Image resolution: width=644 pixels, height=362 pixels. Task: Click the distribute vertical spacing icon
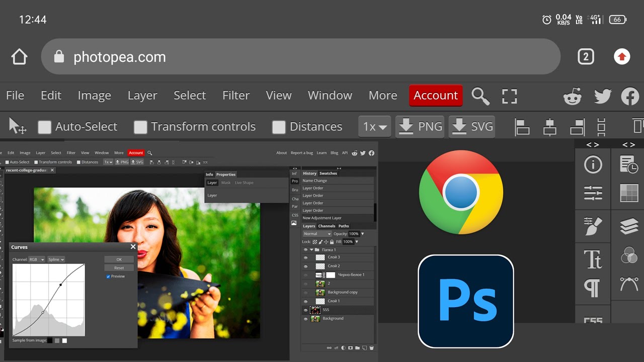point(601,127)
